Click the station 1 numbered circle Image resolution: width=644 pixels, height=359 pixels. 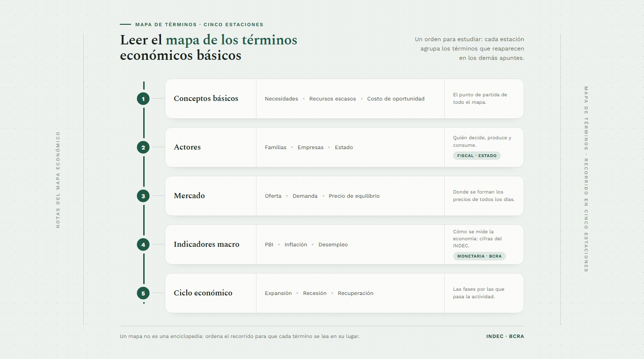[x=143, y=99]
